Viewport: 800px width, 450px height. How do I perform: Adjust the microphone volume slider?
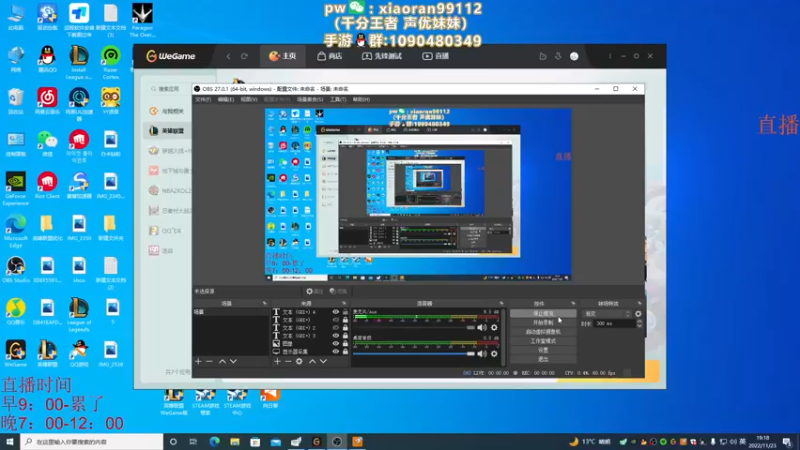point(414,328)
